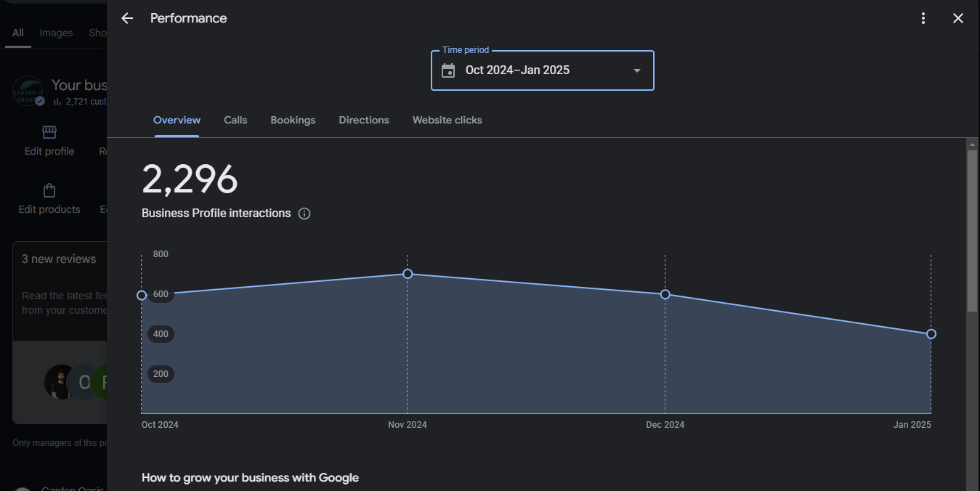Click the Dec 2024 data point on chart
This screenshot has height=491, width=980.
point(665,294)
